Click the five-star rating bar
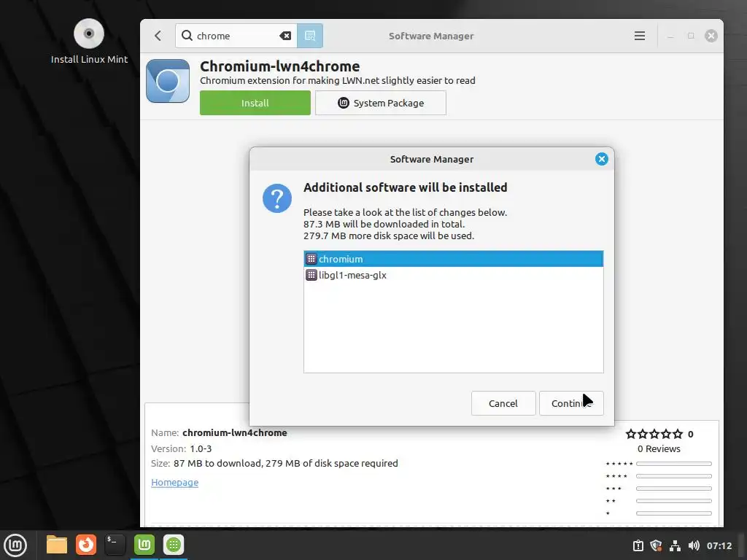The width and height of the screenshot is (747, 560). (673, 464)
